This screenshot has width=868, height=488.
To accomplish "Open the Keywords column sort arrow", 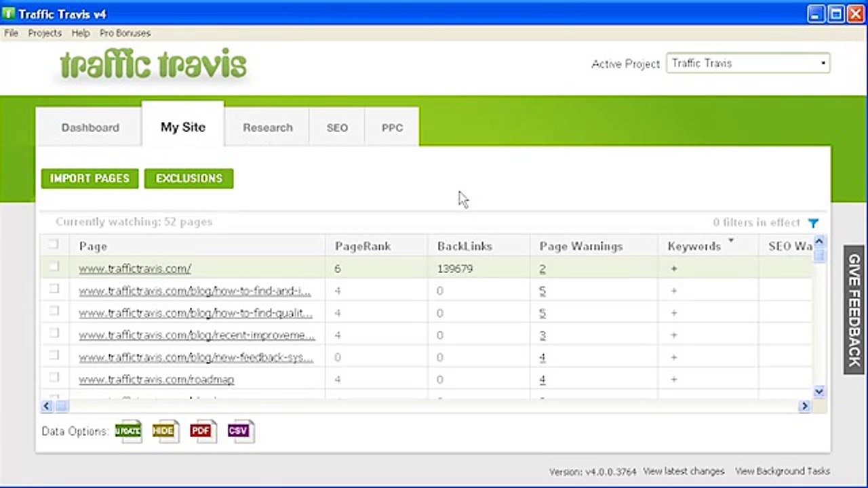I will (731, 241).
